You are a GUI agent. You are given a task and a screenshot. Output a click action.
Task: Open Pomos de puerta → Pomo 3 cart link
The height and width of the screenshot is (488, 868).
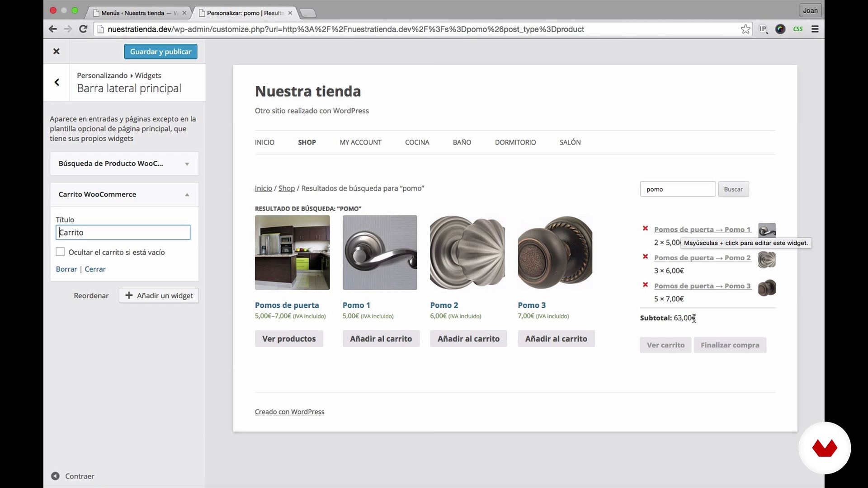click(x=703, y=286)
